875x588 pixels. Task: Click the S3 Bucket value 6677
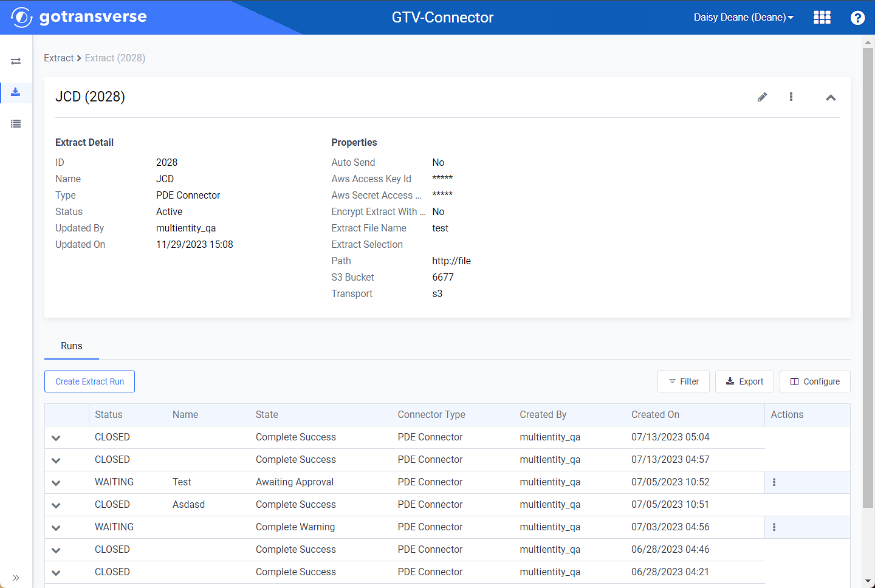pyautogui.click(x=443, y=277)
